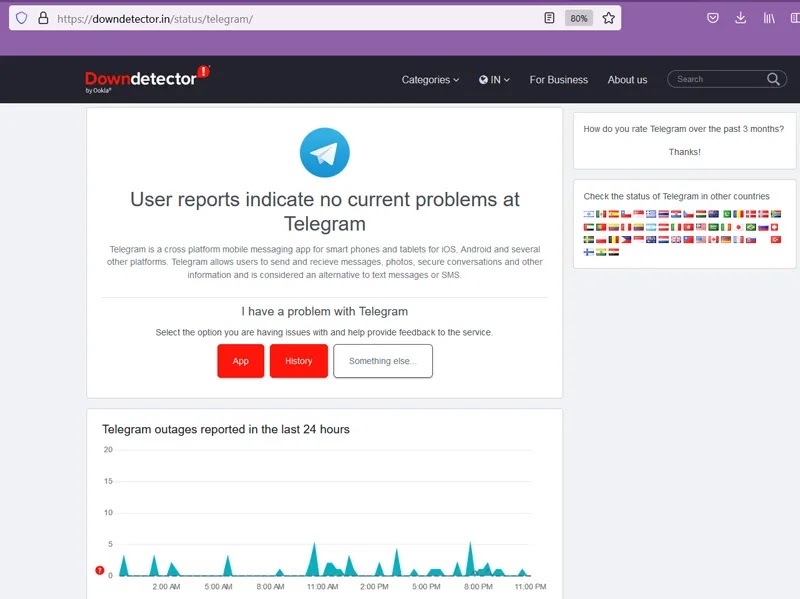Screen dimensions: 800x599
Task: Select the India flag
Action: (601, 252)
